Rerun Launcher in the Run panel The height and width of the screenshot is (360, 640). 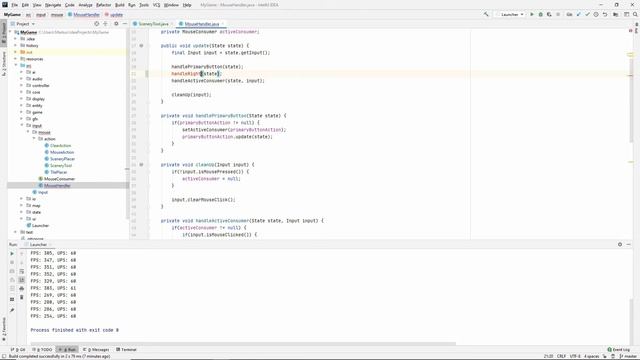[12, 253]
